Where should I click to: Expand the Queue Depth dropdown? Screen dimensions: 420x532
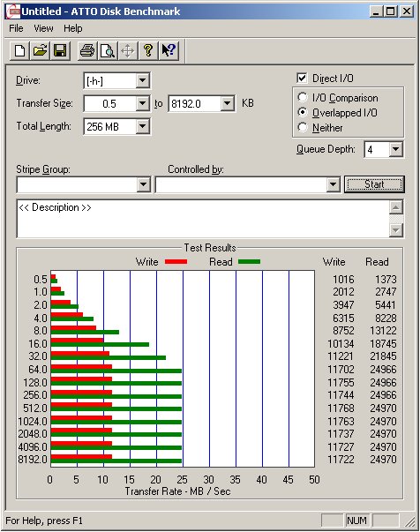click(395, 149)
